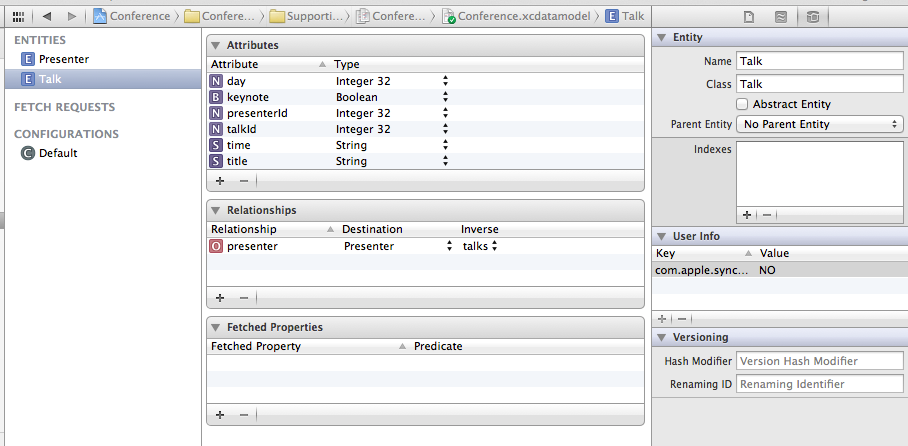
Task: Remove fetched property with minus
Action: click(244, 415)
